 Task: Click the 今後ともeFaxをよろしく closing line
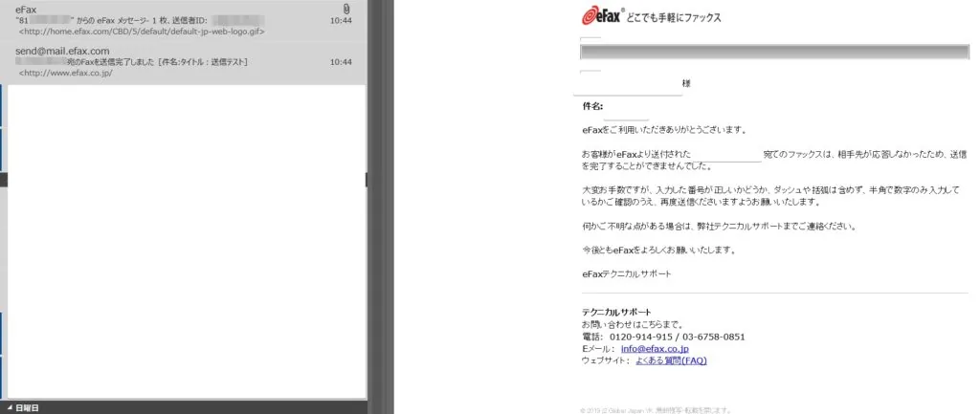(658, 250)
